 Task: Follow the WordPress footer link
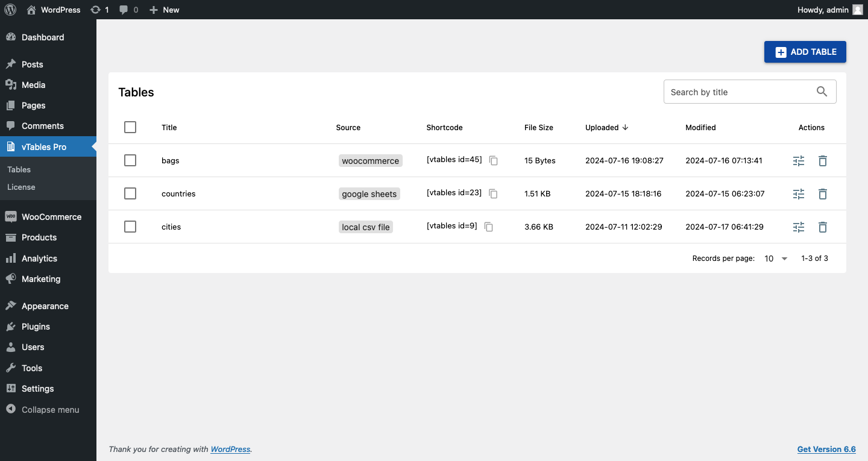[230, 450]
